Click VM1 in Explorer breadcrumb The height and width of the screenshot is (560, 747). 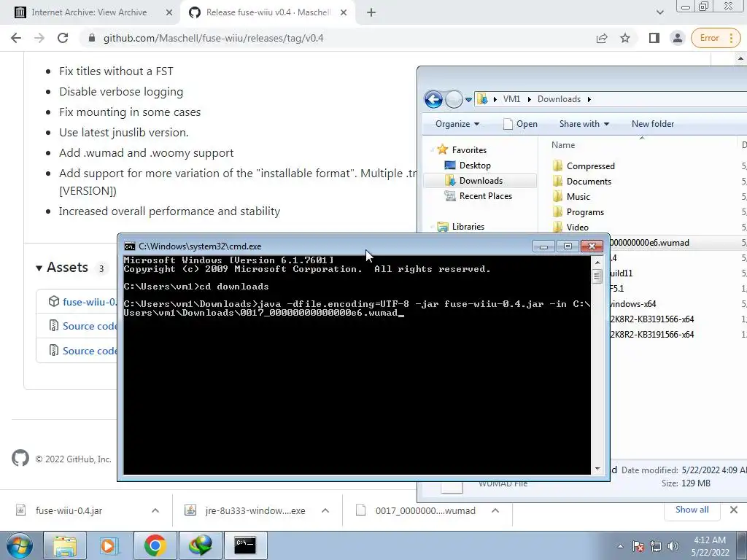[511, 99]
